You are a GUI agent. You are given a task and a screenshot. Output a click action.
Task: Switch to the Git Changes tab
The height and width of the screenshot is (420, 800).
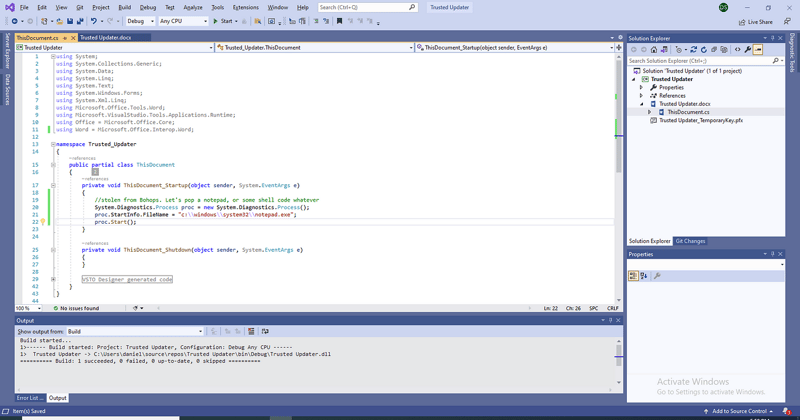[x=690, y=241]
